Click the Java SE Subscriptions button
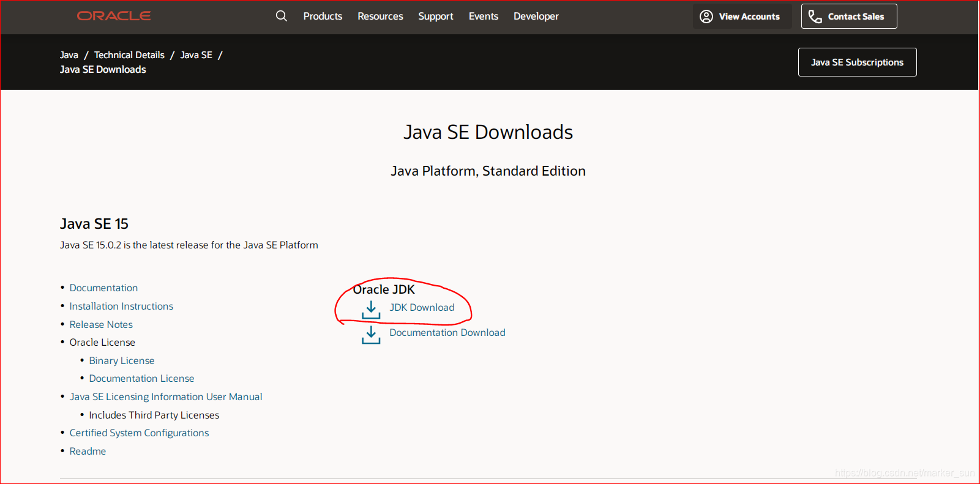The width and height of the screenshot is (980, 484). click(x=857, y=62)
